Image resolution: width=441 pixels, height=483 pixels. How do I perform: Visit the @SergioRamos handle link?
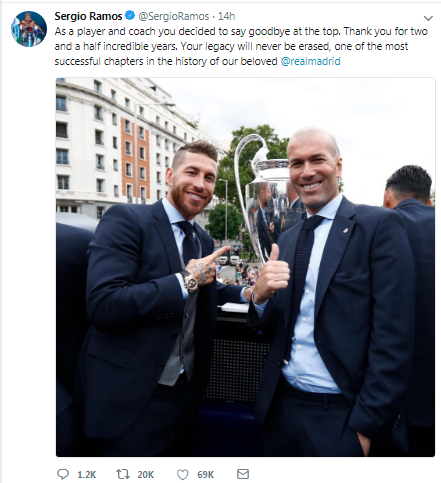coord(174,16)
